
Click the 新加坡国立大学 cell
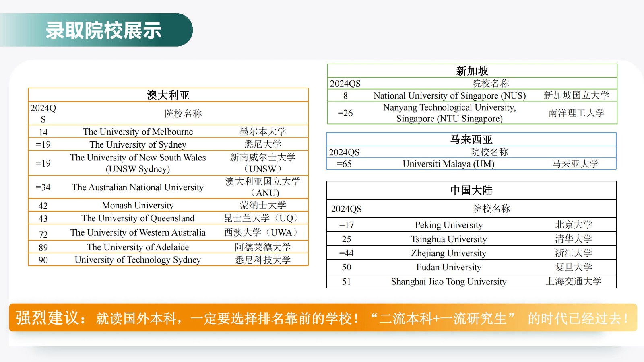click(x=576, y=95)
